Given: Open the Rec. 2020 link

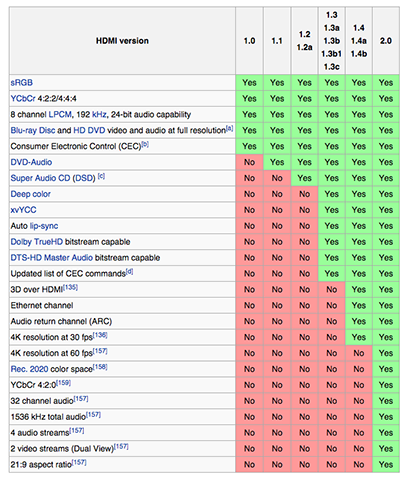Looking at the screenshot, I should [x=29, y=369].
